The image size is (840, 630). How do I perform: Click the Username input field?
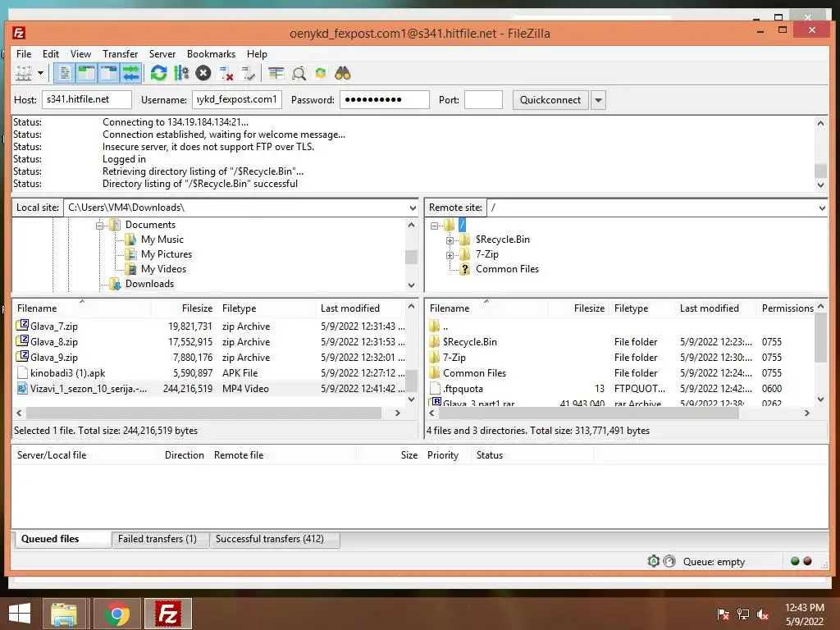point(237,99)
